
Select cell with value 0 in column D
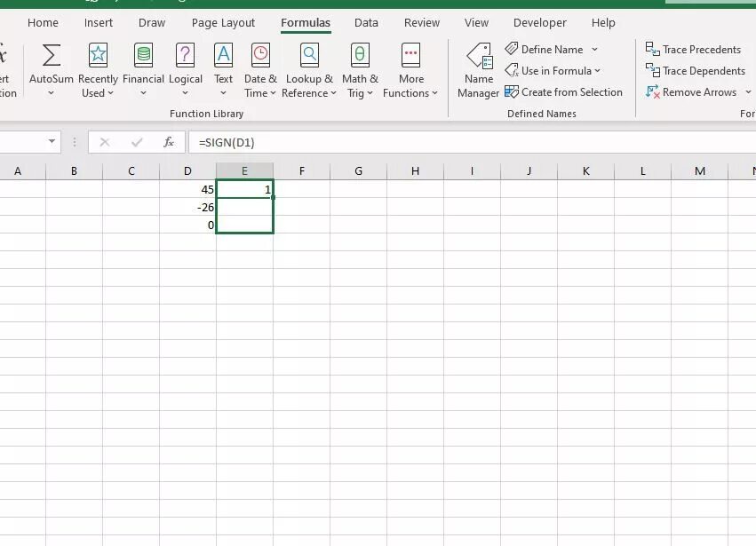point(188,225)
